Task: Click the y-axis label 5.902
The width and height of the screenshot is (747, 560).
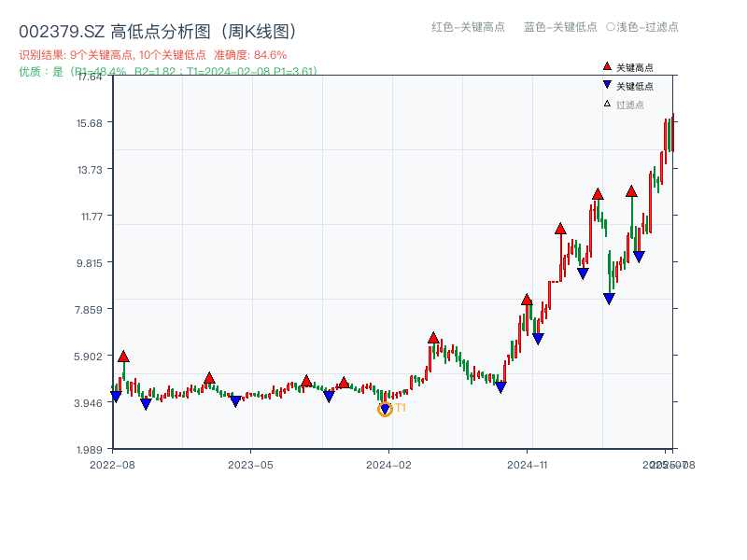Action: 89,357
